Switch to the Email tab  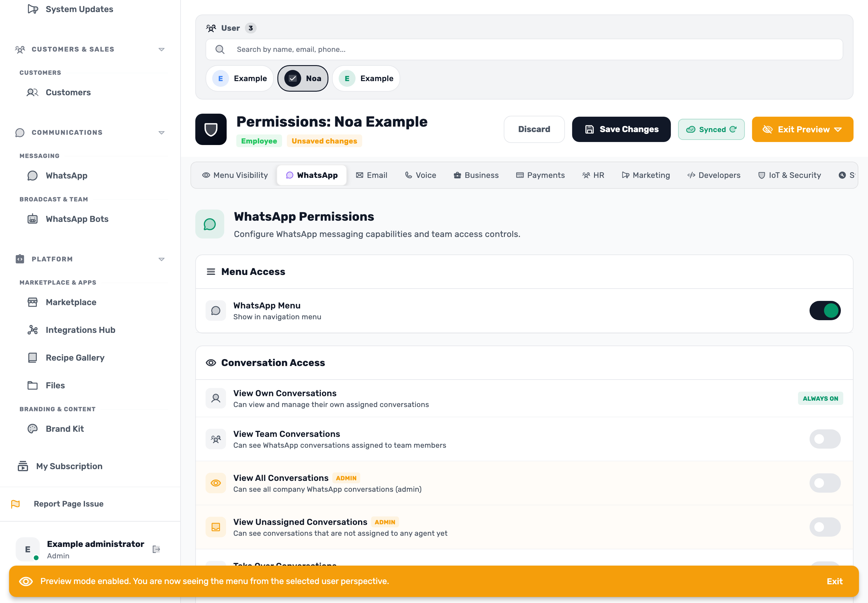pyautogui.click(x=372, y=175)
